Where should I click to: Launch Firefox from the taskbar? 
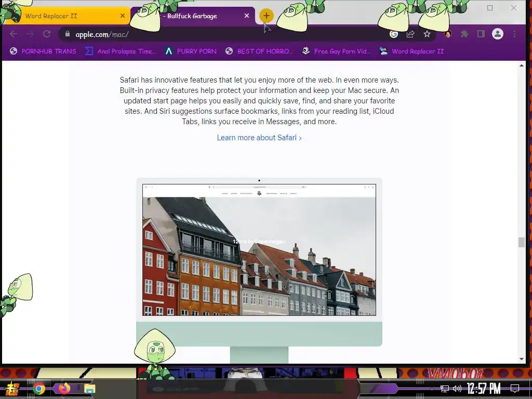pyautogui.click(x=64, y=388)
